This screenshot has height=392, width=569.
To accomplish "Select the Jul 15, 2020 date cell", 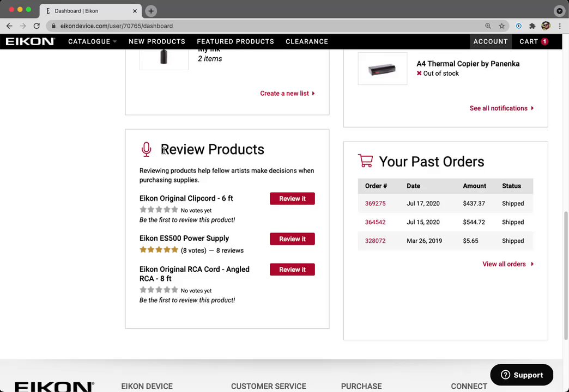I will 423,222.
